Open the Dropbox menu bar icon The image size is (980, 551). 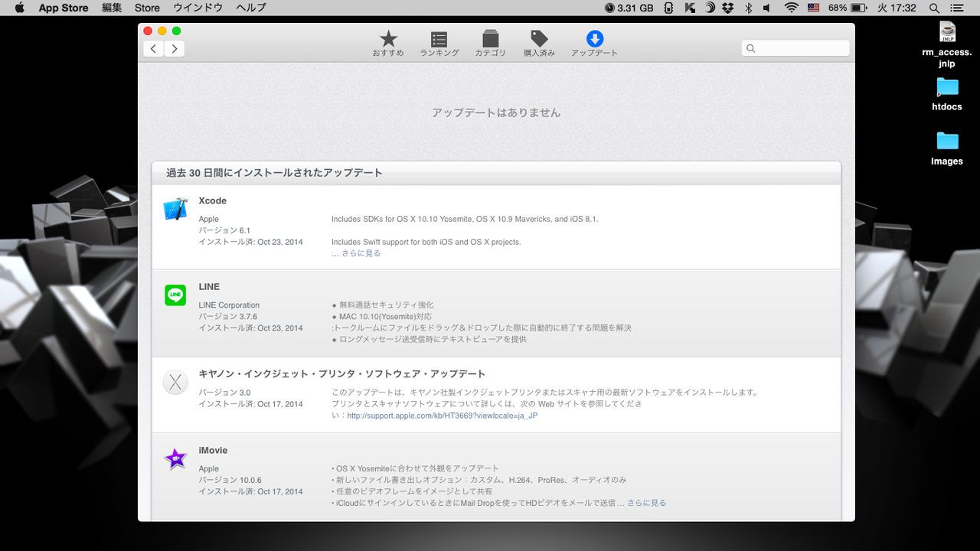728,8
